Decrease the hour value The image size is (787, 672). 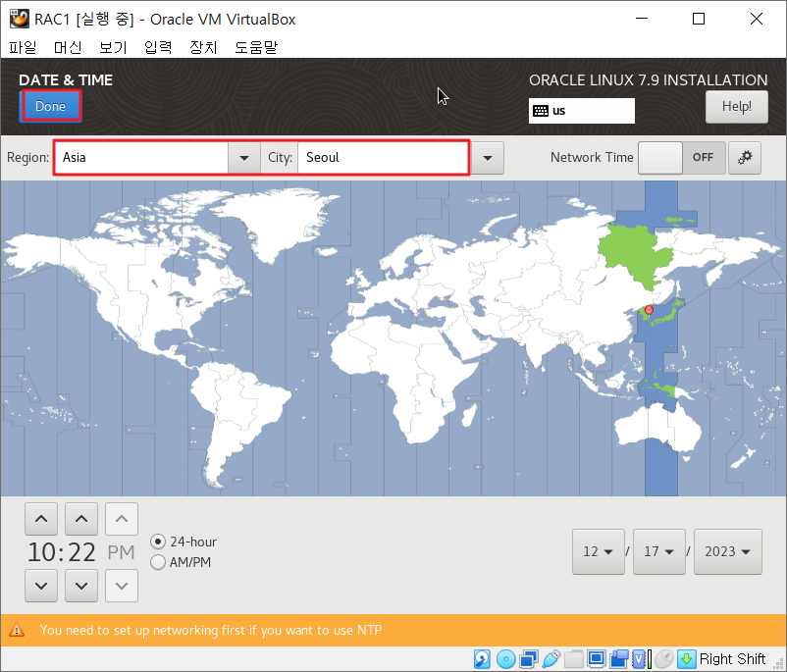click(41, 586)
